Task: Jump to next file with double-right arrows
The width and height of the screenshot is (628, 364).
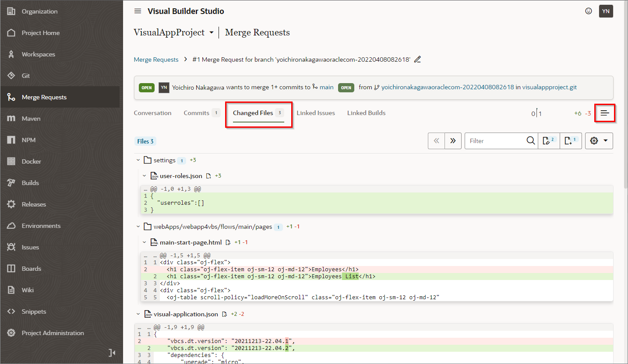Action: [x=453, y=141]
